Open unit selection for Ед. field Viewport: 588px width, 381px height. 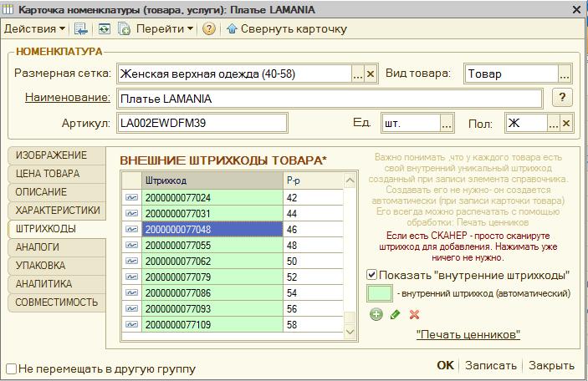[447, 123]
